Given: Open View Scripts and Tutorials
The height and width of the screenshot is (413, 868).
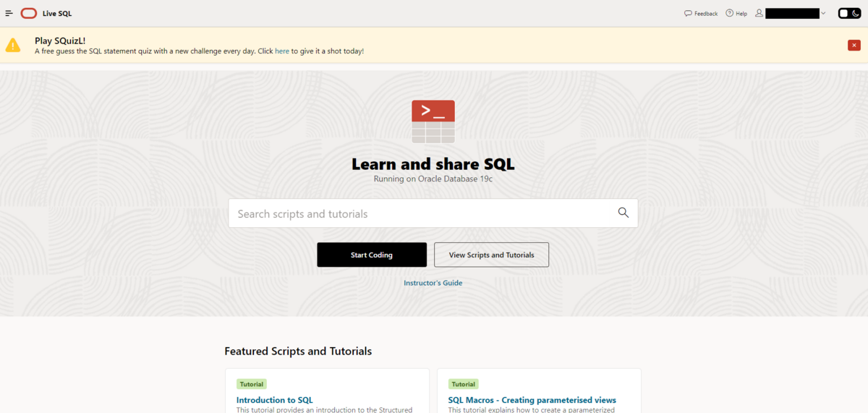Looking at the screenshot, I should point(491,255).
